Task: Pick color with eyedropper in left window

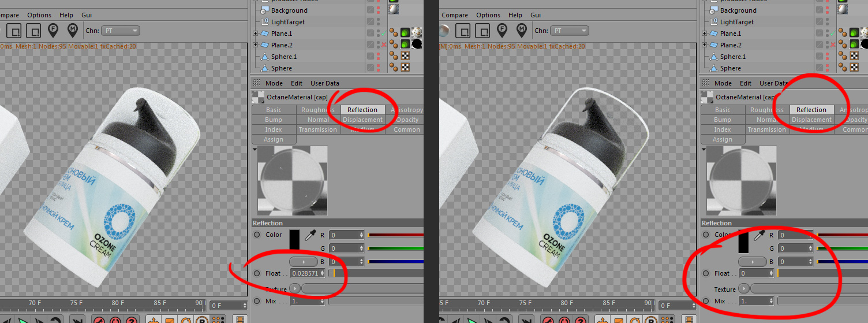Action: pos(310,235)
